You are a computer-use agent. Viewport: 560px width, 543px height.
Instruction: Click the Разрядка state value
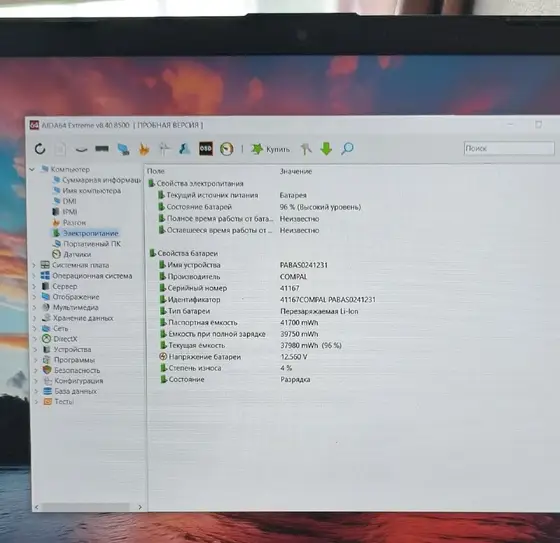pos(295,380)
